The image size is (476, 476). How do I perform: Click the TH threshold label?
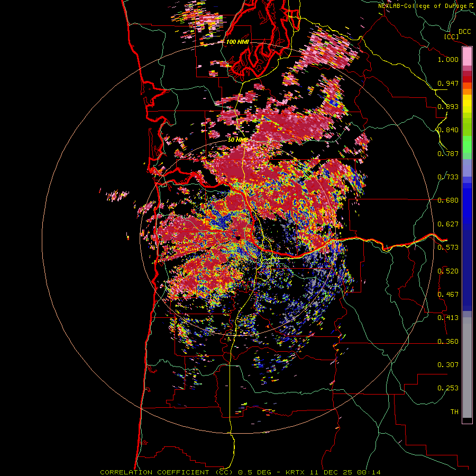(x=454, y=412)
